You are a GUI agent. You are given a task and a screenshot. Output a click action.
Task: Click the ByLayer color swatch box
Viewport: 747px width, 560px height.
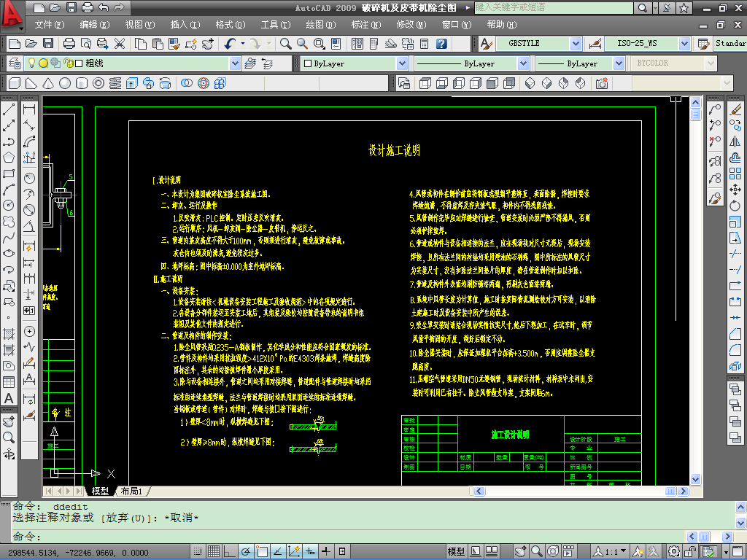pos(308,63)
